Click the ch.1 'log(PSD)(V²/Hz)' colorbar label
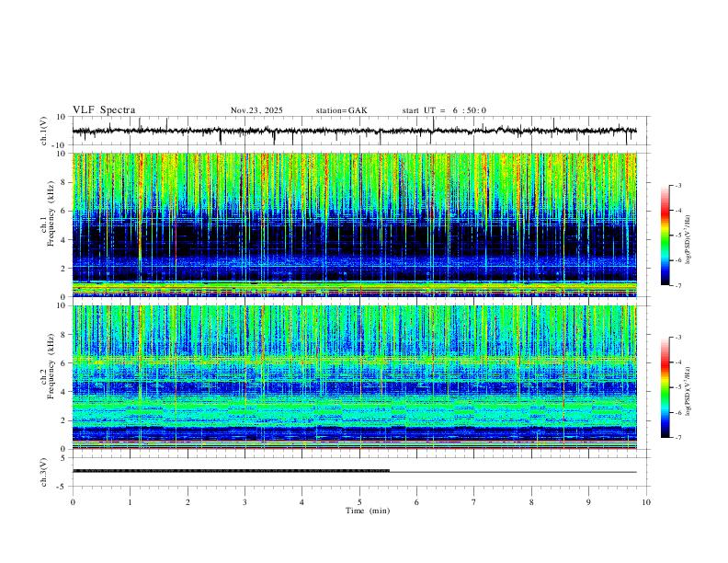The width and height of the screenshot is (728, 563). pos(688,240)
